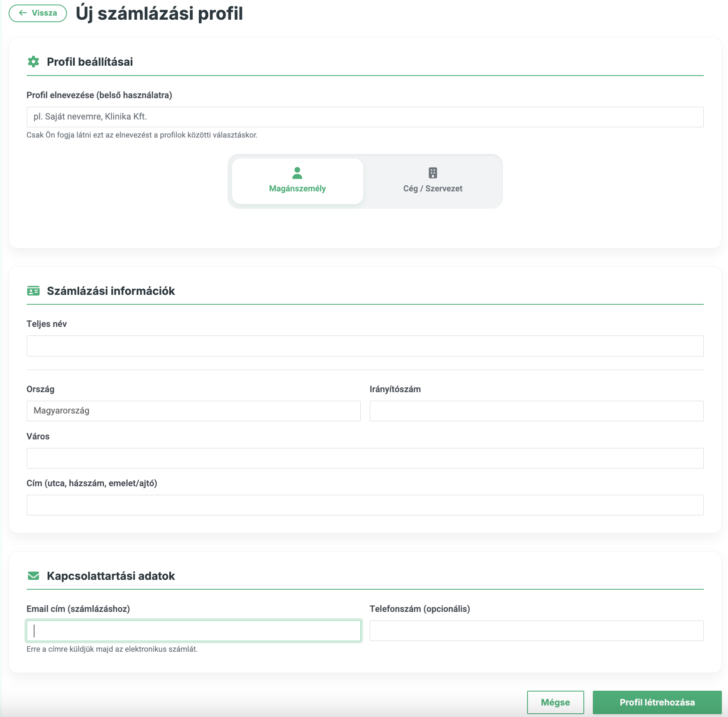Click the Város city input
This screenshot has width=728, height=717.
(365, 458)
